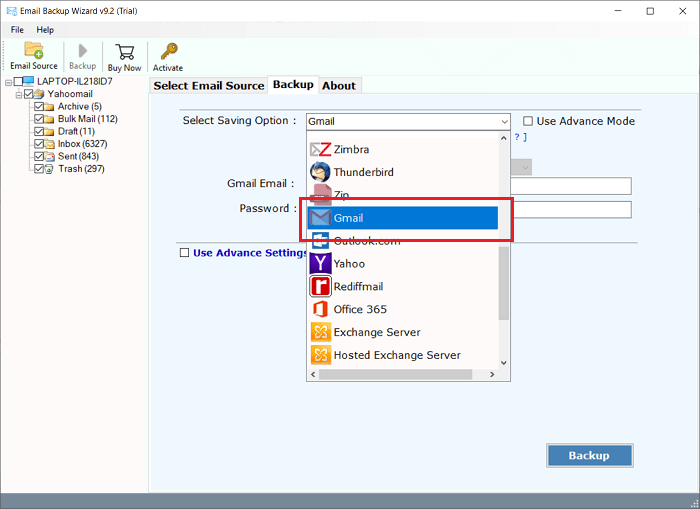Switch to the About tab
This screenshot has height=509, width=700.
[339, 86]
